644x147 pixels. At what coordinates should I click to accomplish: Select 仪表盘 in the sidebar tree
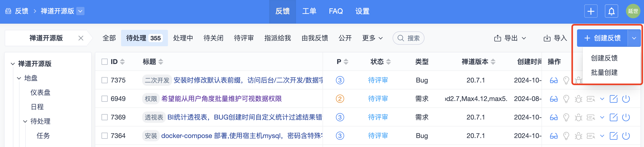click(40, 93)
